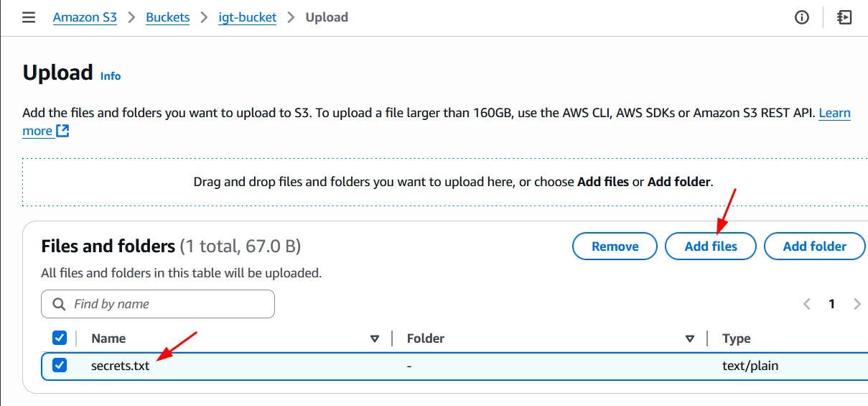Viewport: 868px width, 406px height.
Task: Toggle the select all files checkbox
Action: [60, 338]
